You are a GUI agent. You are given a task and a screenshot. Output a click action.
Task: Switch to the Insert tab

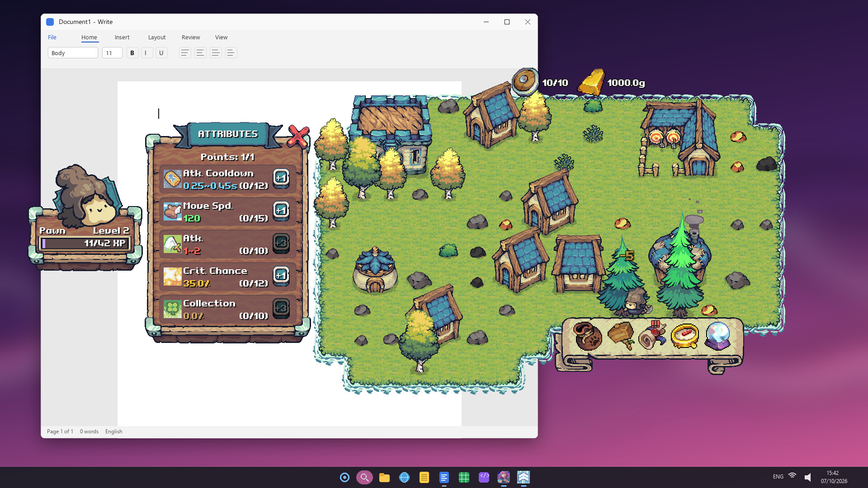122,38
